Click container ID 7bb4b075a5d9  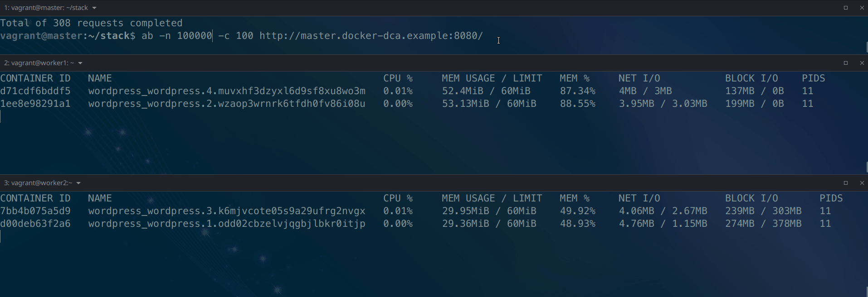point(35,211)
